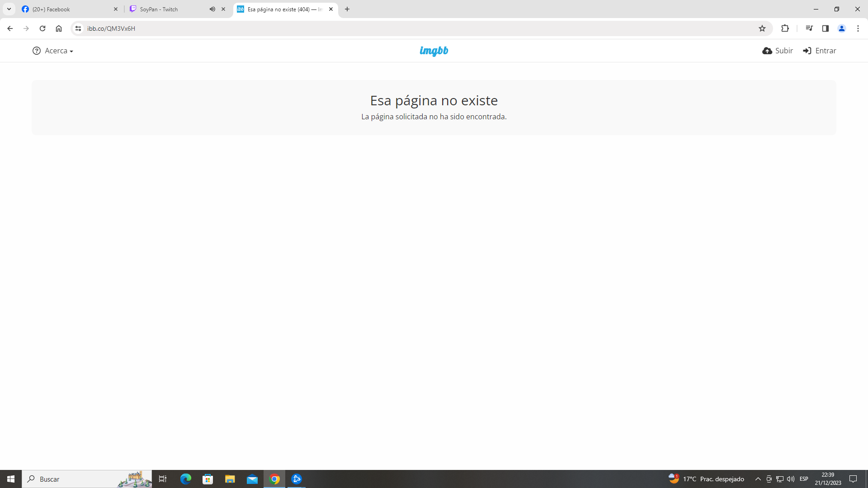Image resolution: width=868 pixels, height=488 pixels.
Task: Open the Chrome profile avatar
Action: (842, 28)
